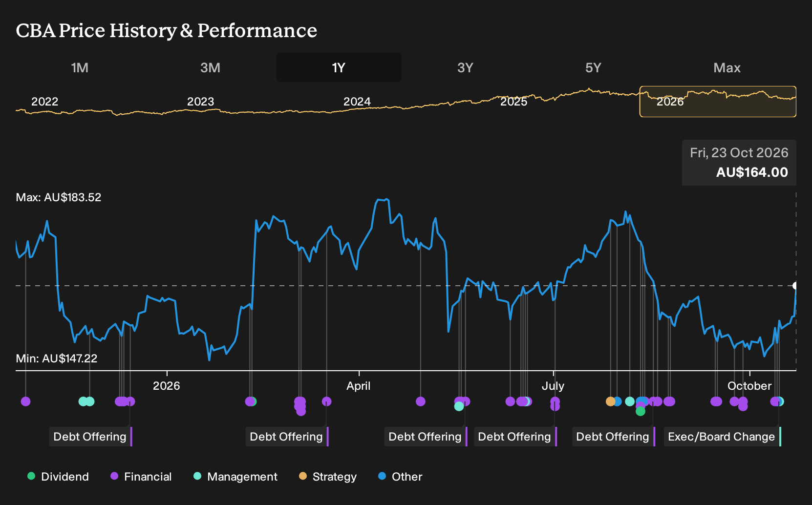Screen dimensions: 812x505
Task: Select the highlighted 2026 range in overview
Action: pyautogui.click(x=718, y=102)
